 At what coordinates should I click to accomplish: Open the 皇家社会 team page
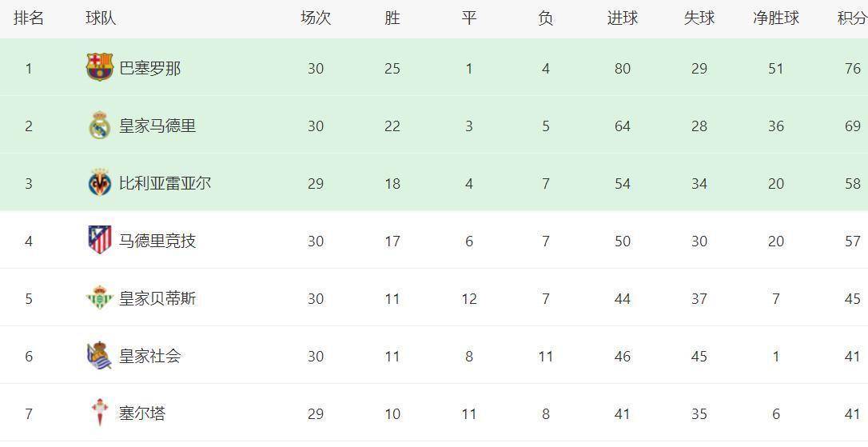point(149,357)
